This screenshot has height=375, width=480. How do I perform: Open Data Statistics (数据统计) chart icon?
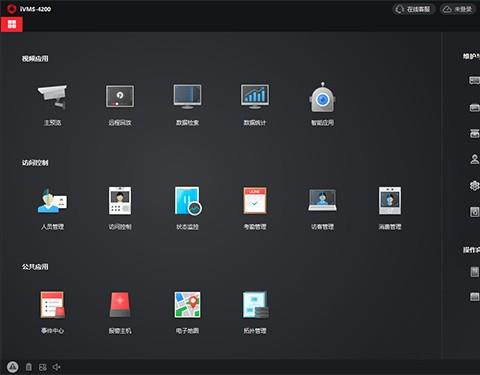click(255, 96)
